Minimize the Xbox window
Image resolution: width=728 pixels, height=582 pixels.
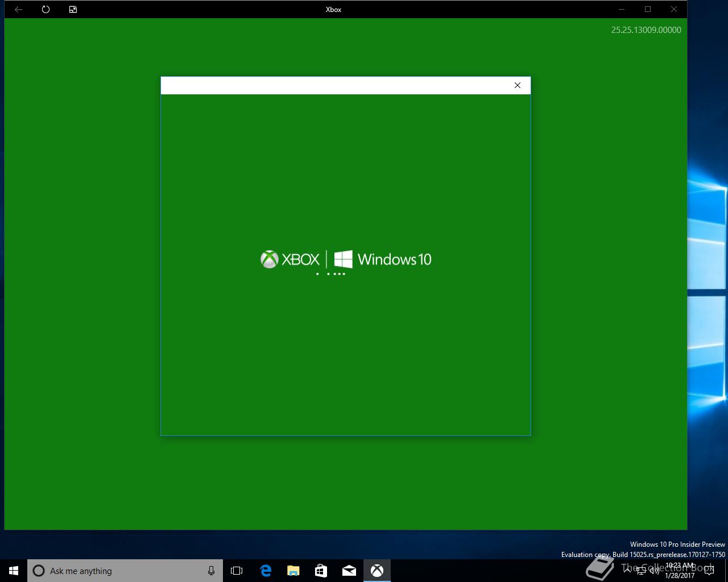[x=622, y=9]
